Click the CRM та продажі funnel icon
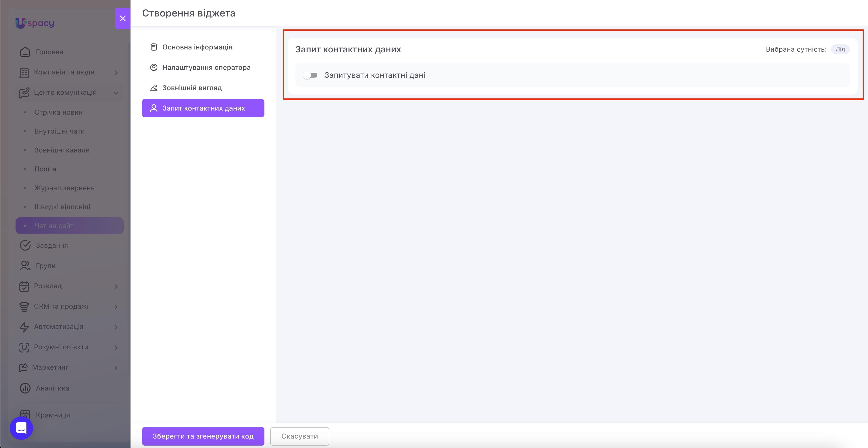Screen dimensions: 868x448 [x=24, y=306]
